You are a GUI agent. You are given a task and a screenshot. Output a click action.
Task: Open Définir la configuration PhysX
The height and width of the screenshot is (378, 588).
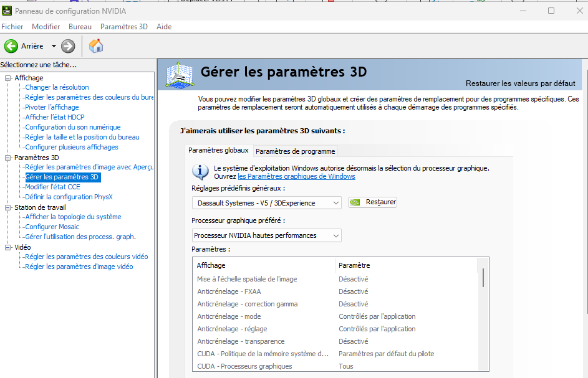pyautogui.click(x=69, y=197)
